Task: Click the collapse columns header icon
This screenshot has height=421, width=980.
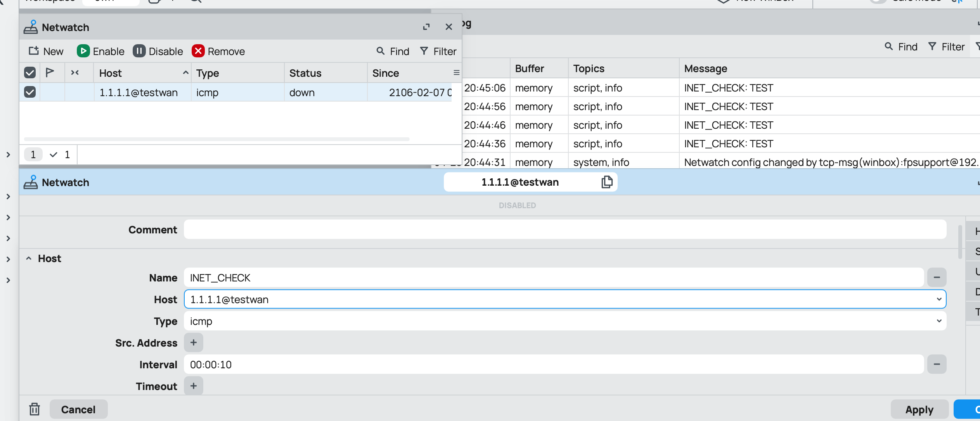Action: (75, 72)
